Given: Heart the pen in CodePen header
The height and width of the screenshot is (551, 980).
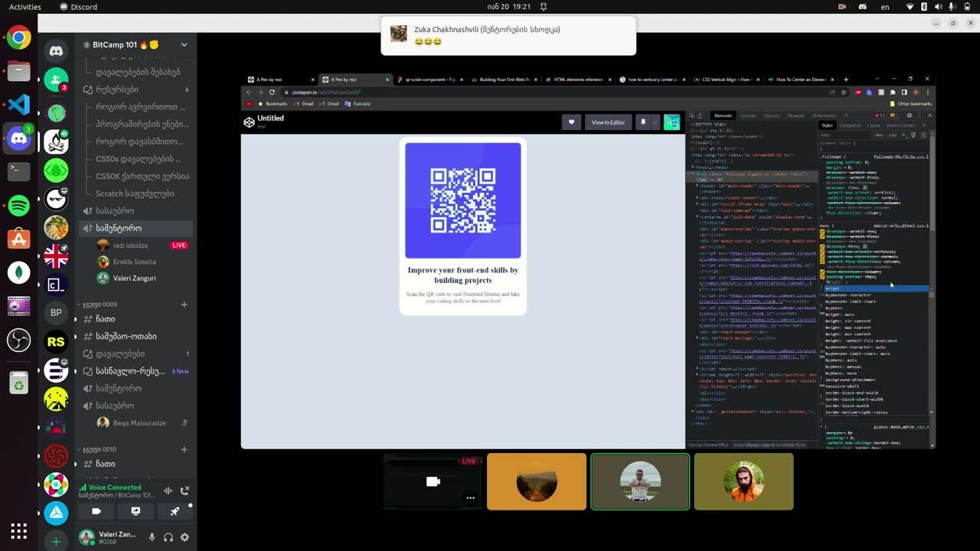Looking at the screenshot, I should (571, 122).
